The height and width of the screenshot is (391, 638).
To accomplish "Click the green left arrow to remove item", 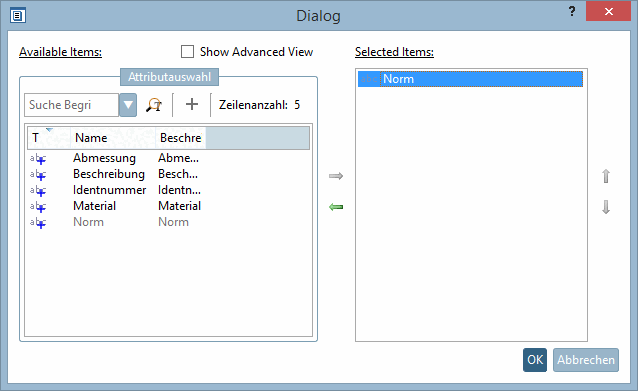I will pos(336,207).
